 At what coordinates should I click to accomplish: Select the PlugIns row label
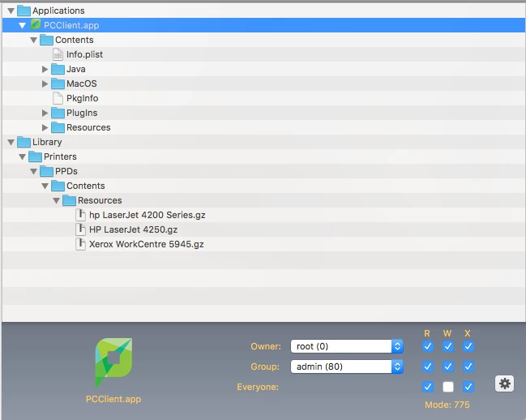[82, 113]
